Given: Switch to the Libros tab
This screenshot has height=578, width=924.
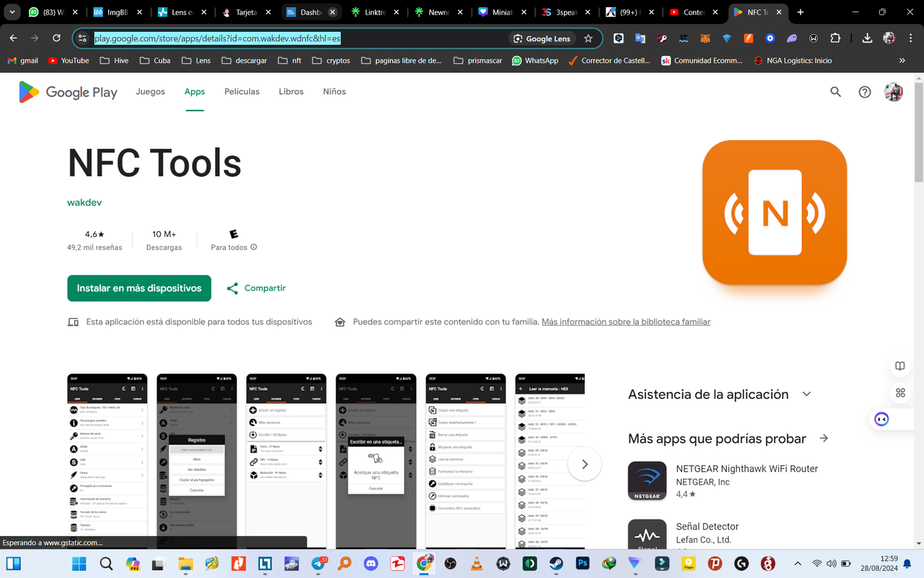Looking at the screenshot, I should 291,92.
